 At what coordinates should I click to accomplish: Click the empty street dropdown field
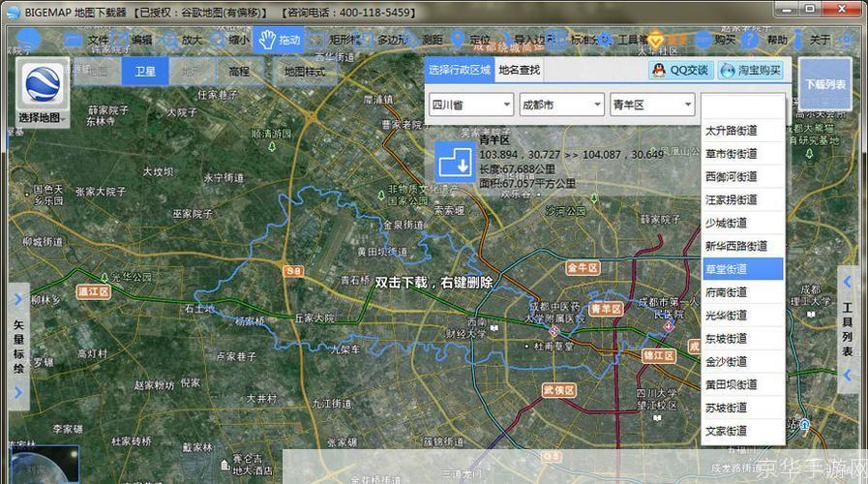point(743,105)
